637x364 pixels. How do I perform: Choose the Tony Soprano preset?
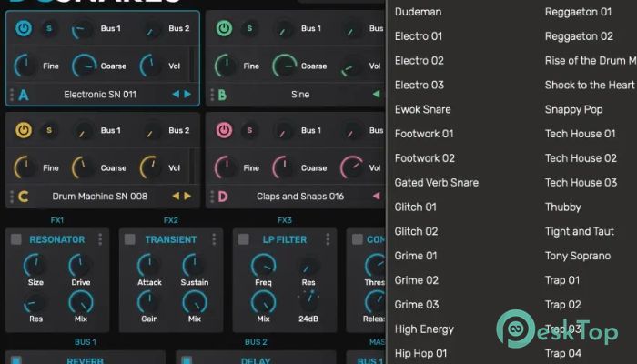click(578, 256)
